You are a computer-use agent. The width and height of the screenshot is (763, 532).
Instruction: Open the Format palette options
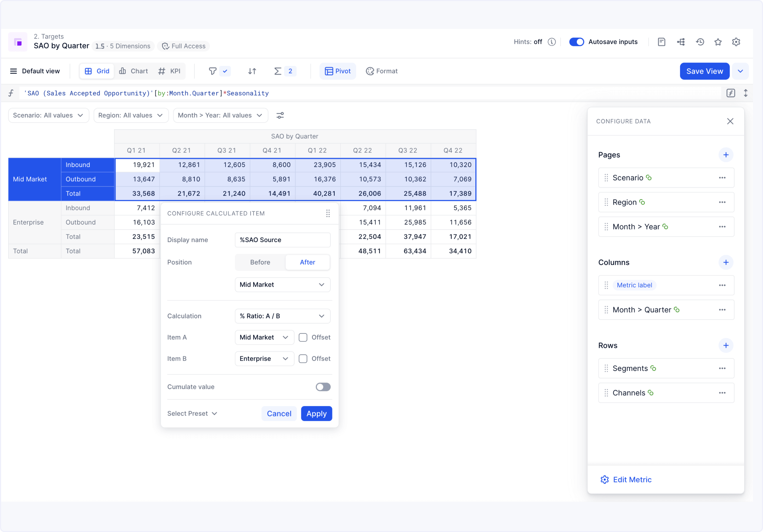click(382, 71)
